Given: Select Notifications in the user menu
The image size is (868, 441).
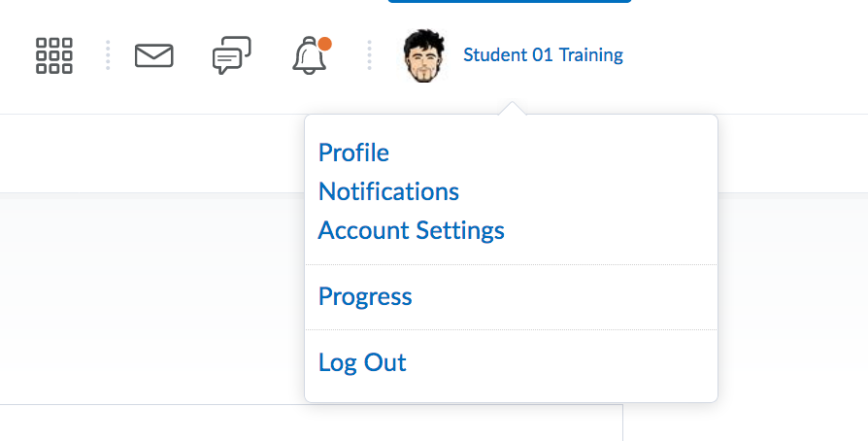Looking at the screenshot, I should point(388,191).
